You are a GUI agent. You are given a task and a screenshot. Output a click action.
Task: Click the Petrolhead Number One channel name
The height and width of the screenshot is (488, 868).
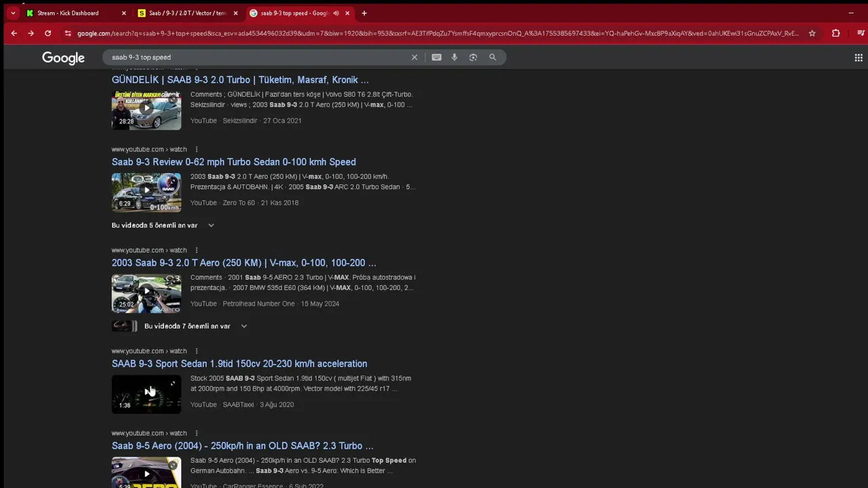259,304
